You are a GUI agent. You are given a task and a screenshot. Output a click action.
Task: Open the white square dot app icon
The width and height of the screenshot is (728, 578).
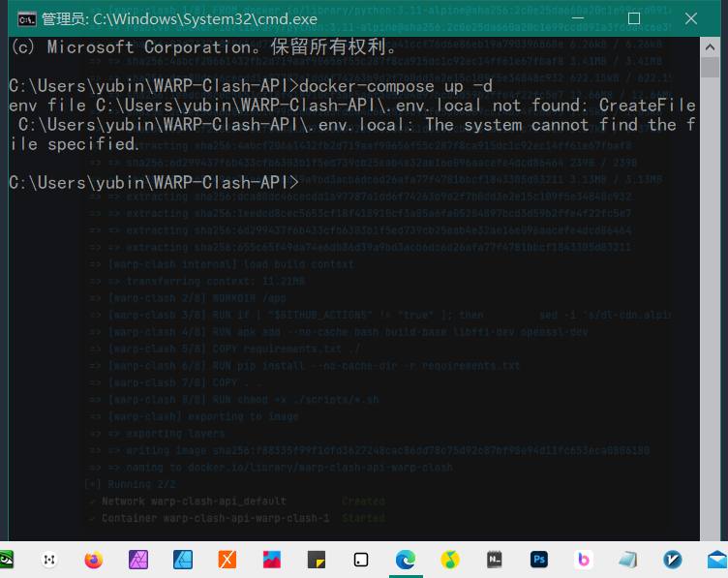[361, 560]
